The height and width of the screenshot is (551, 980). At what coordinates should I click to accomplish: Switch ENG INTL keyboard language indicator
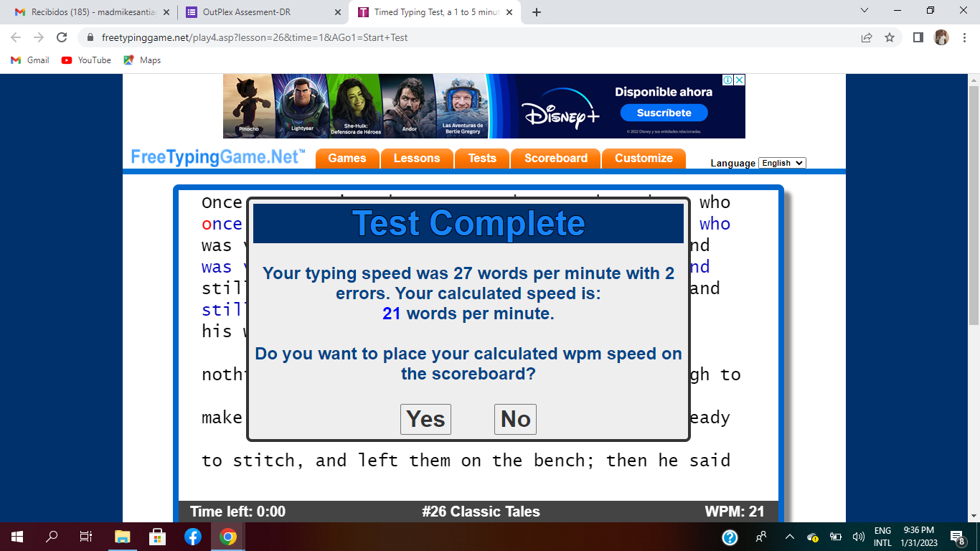tap(882, 537)
